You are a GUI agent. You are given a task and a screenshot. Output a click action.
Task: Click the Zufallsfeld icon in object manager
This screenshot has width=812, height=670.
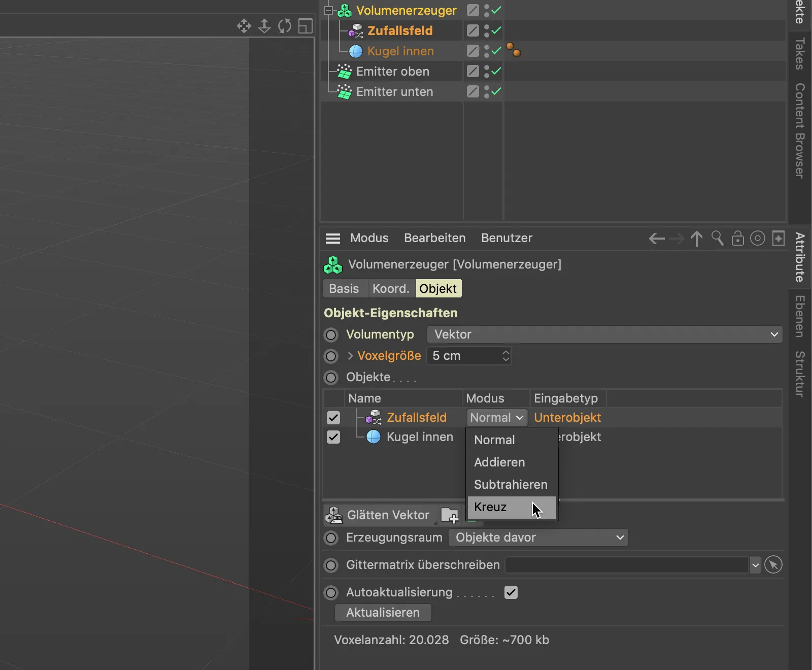tap(356, 31)
